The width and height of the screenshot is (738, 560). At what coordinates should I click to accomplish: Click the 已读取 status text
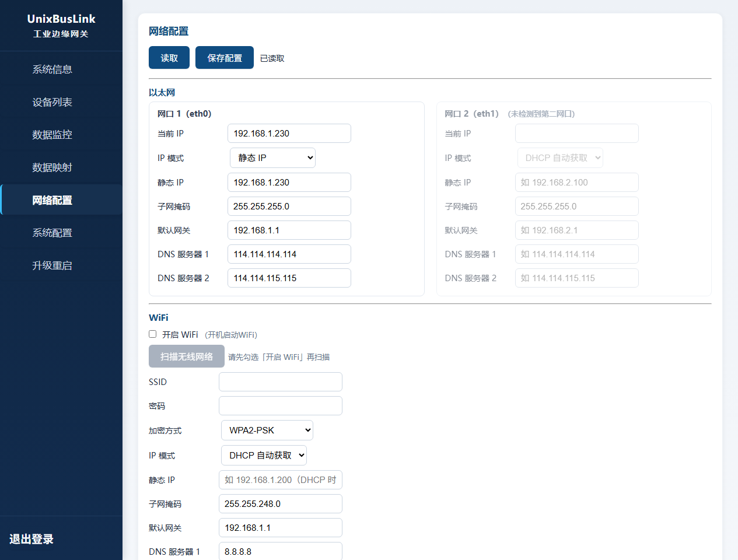pos(272,58)
